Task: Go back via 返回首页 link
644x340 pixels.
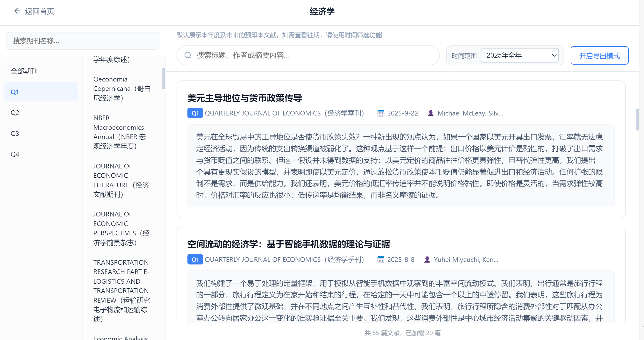Action: click(x=39, y=11)
